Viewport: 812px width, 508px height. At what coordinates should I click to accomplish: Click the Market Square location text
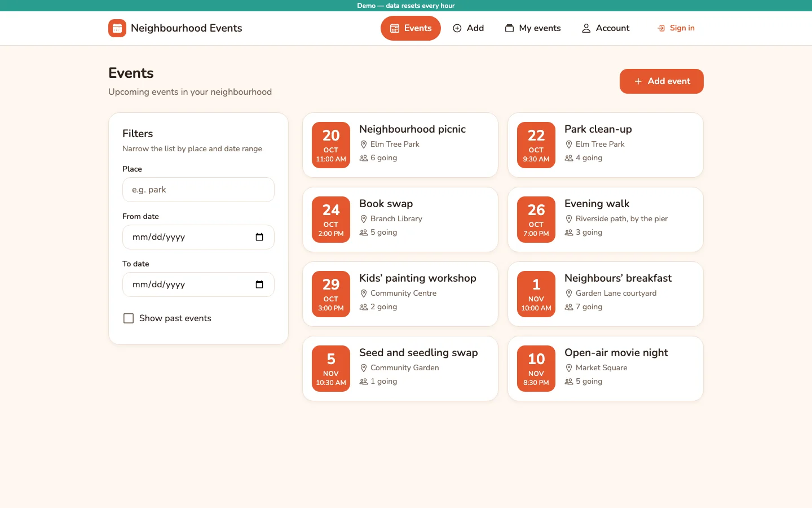click(602, 368)
